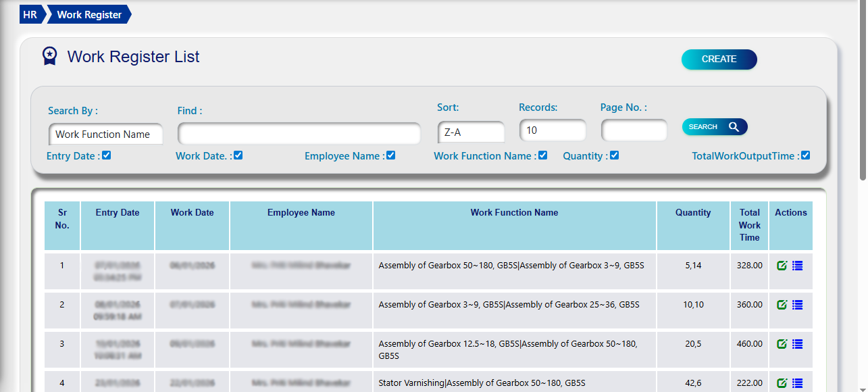Edit the first work register entry

pos(782,266)
